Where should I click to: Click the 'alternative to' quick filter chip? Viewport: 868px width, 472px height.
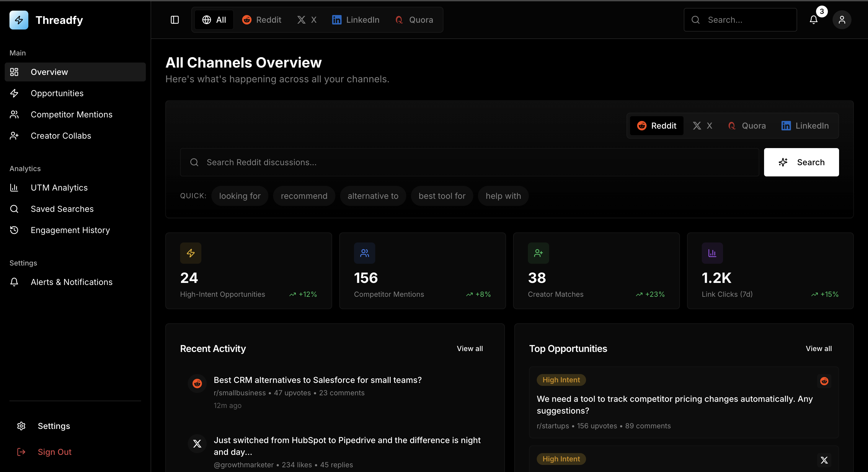click(x=373, y=196)
